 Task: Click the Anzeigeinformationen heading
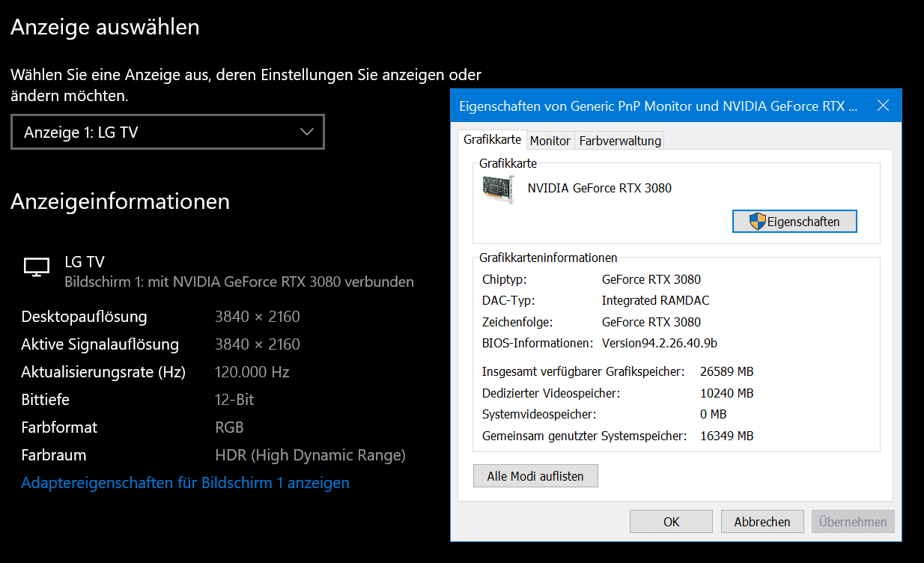pyautogui.click(x=120, y=201)
